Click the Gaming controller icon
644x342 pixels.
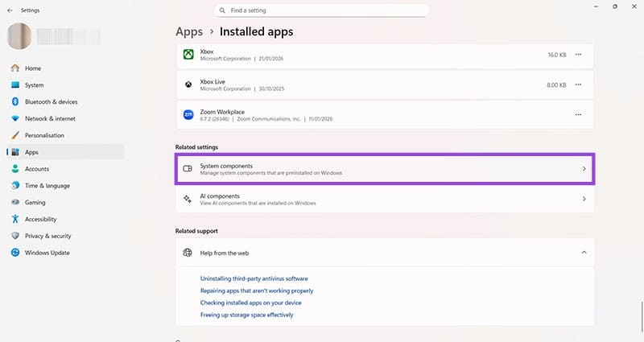click(15, 203)
